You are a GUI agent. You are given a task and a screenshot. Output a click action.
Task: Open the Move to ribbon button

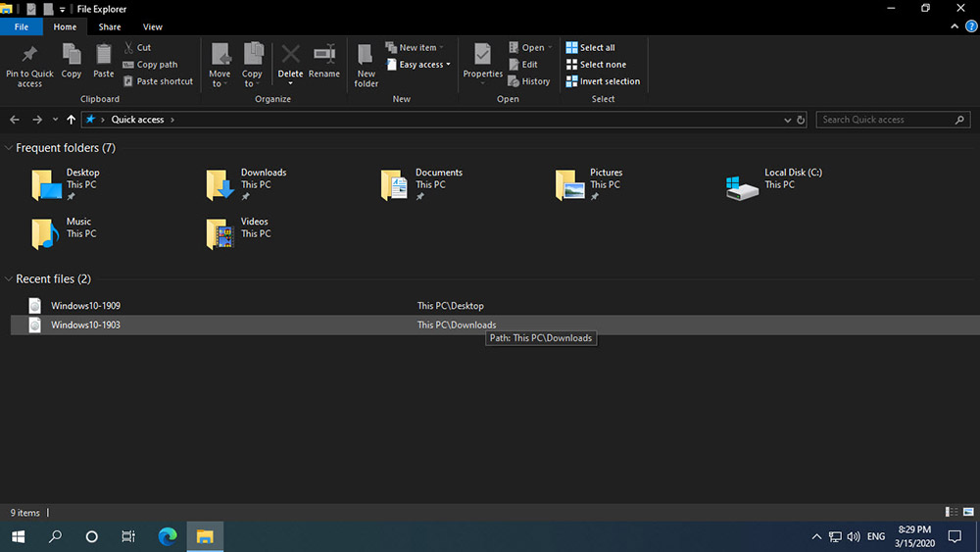(220, 65)
